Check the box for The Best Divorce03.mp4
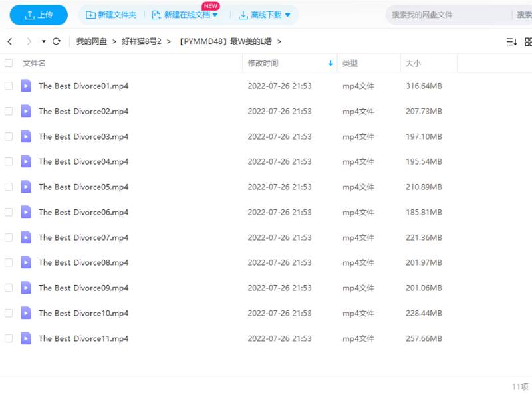 (9, 136)
